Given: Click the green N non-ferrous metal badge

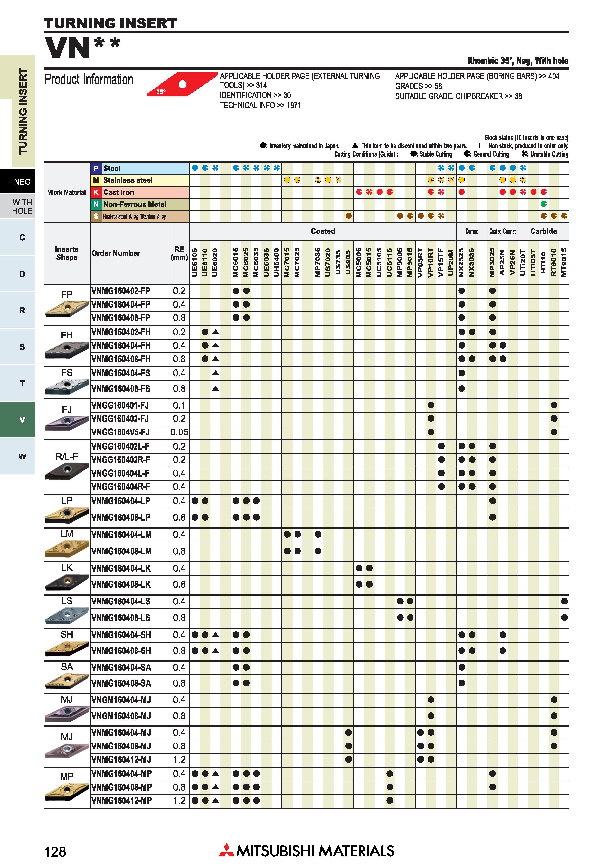Looking at the screenshot, I should coord(96,205).
